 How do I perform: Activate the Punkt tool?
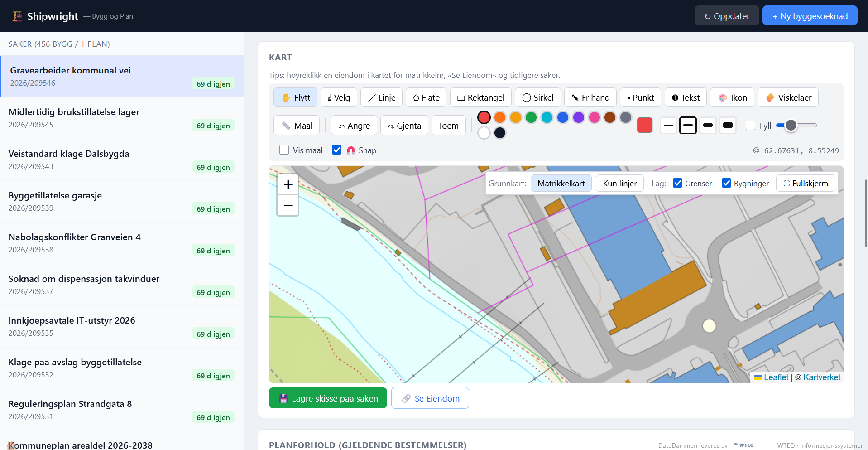pos(640,97)
